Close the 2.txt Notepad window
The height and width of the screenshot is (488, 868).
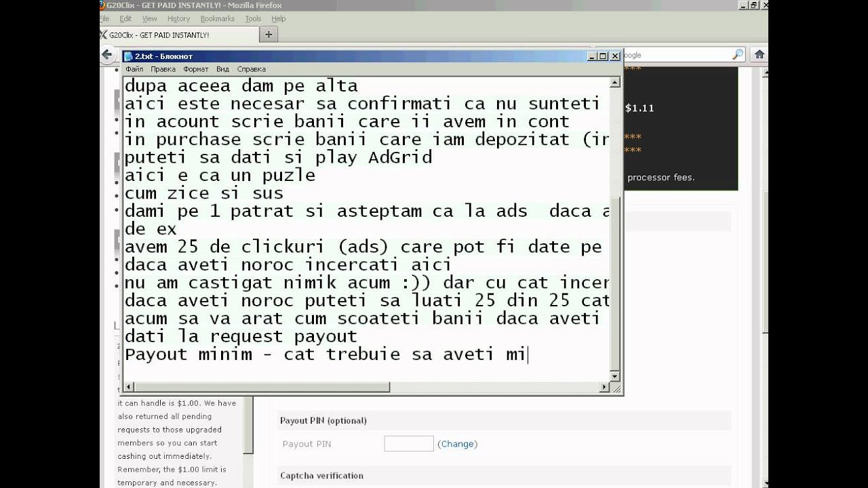point(615,56)
